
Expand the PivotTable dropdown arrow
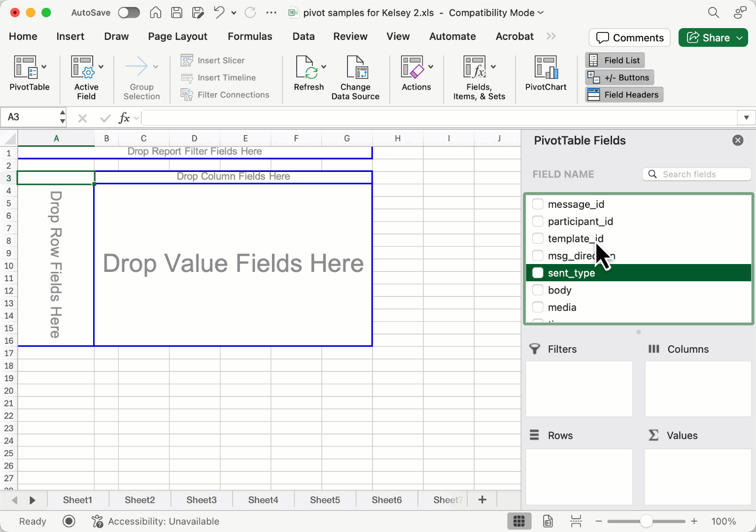[44, 67]
